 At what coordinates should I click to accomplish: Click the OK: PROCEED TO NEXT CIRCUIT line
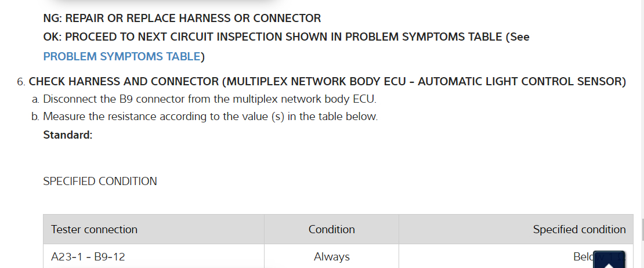(286, 37)
